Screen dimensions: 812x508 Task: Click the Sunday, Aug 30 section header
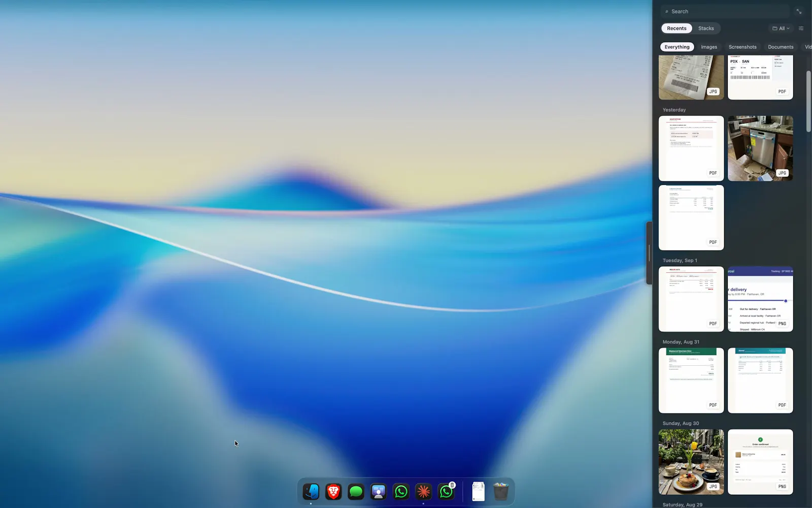pos(681,423)
